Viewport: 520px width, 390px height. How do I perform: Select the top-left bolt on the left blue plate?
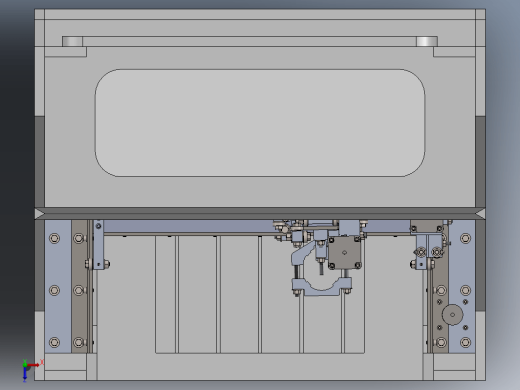[x=54, y=238]
